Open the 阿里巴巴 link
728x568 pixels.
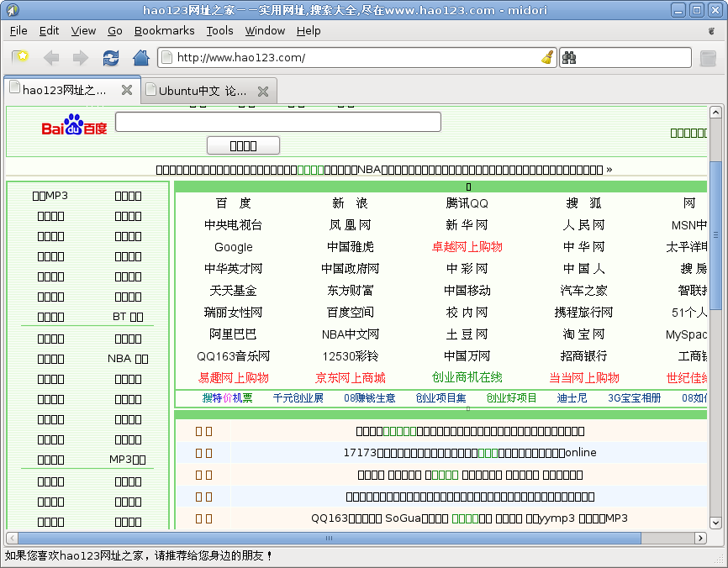click(233, 334)
